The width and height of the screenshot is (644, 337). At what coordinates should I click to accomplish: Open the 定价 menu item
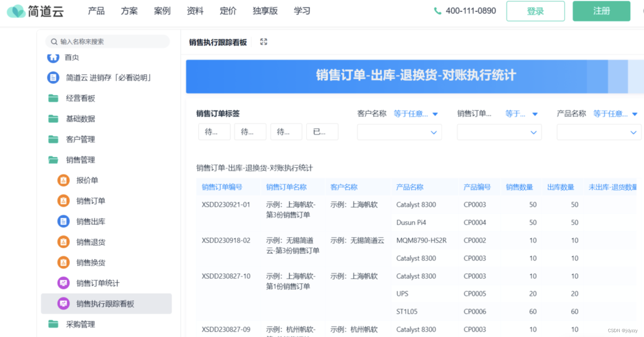(228, 11)
